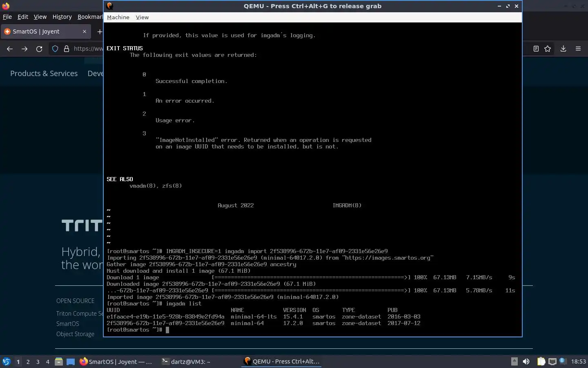Reload the current Firefox page

[x=39, y=49]
